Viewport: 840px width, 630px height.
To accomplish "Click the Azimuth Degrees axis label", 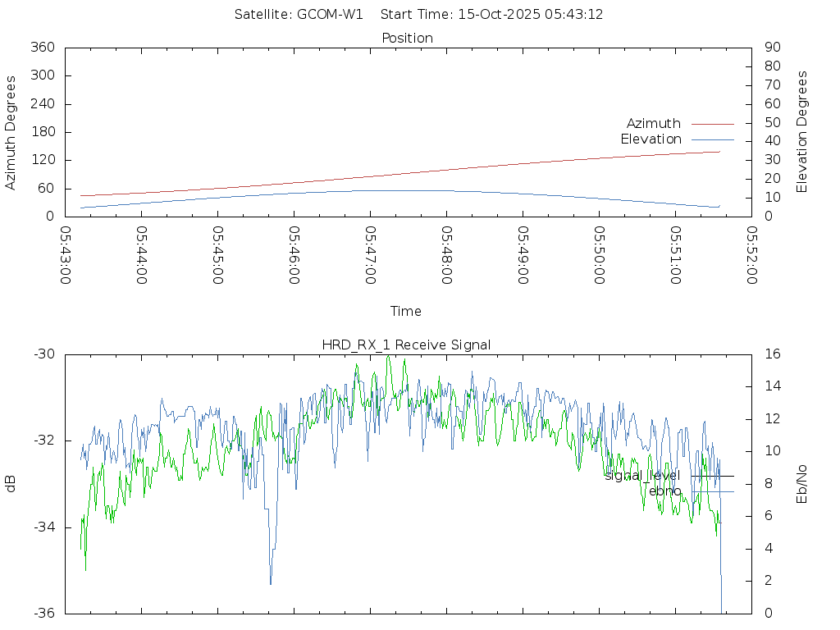I will 11,132.
